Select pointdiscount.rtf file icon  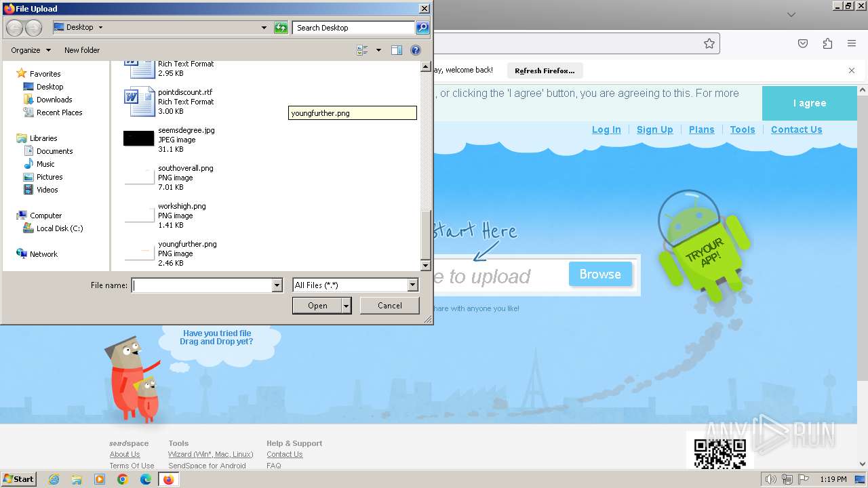tap(140, 102)
